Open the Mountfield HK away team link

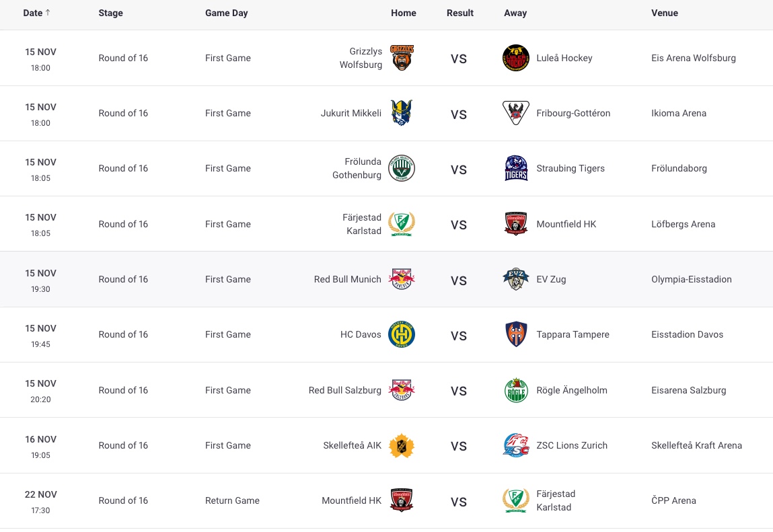click(x=566, y=224)
